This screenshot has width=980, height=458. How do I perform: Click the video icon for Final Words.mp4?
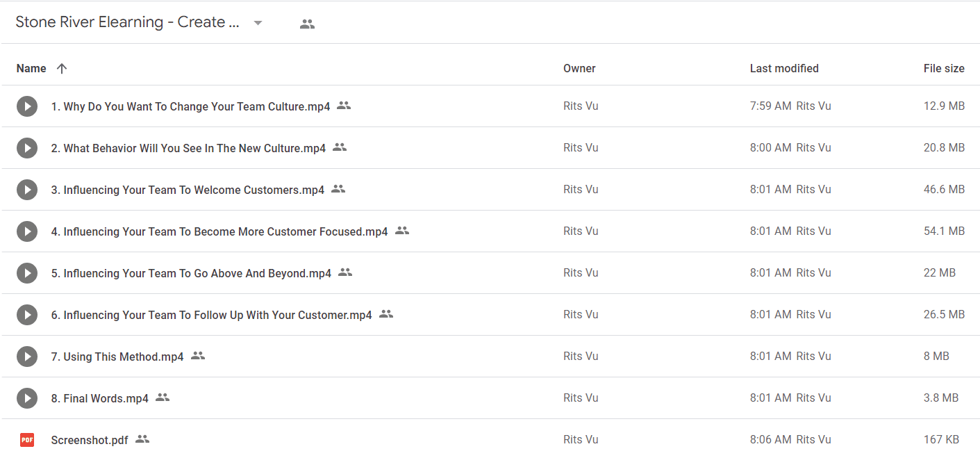point(27,398)
